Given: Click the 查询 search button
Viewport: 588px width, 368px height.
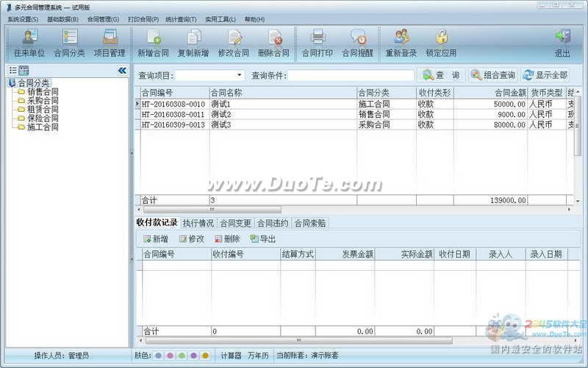Looking at the screenshot, I should coord(441,75).
